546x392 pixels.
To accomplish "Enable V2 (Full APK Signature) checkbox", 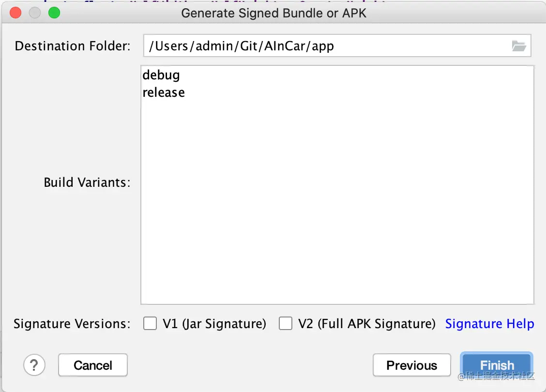I will pyautogui.click(x=286, y=323).
